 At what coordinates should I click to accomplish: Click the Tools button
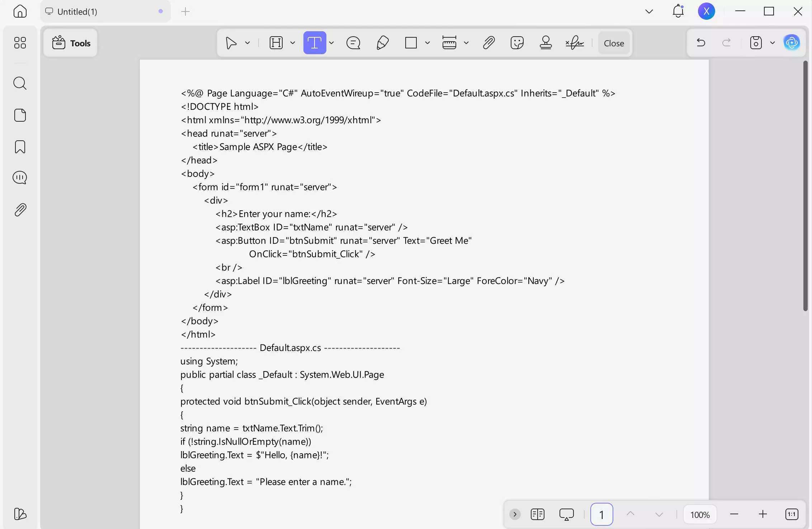[71, 43]
